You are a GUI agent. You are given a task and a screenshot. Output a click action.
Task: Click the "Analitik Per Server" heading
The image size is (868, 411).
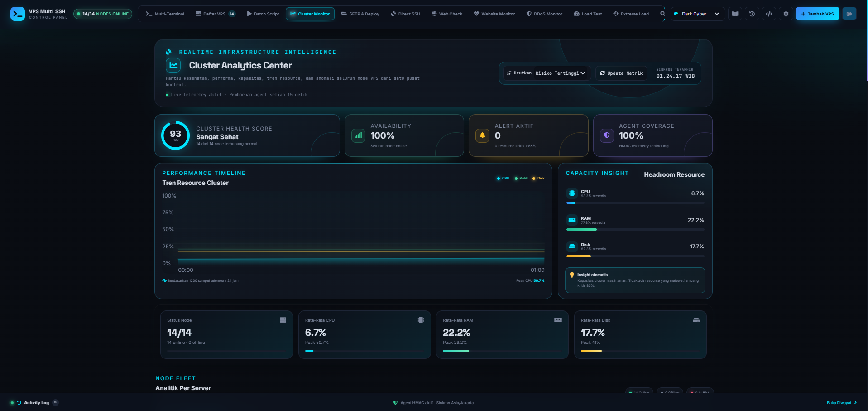[x=183, y=388]
